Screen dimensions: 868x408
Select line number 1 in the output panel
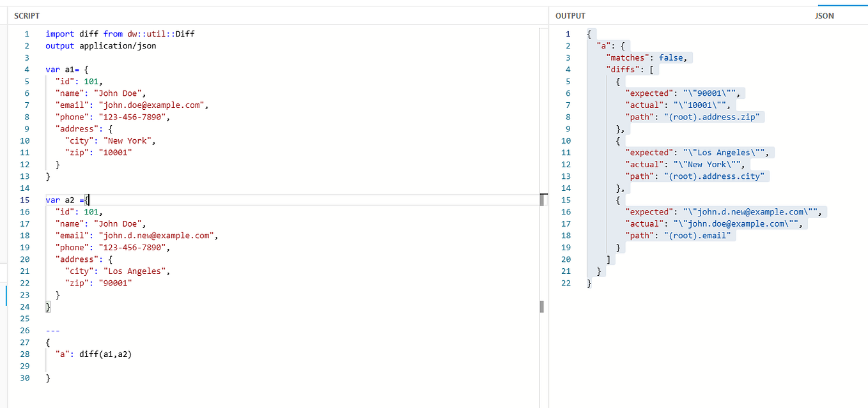click(567, 33)
